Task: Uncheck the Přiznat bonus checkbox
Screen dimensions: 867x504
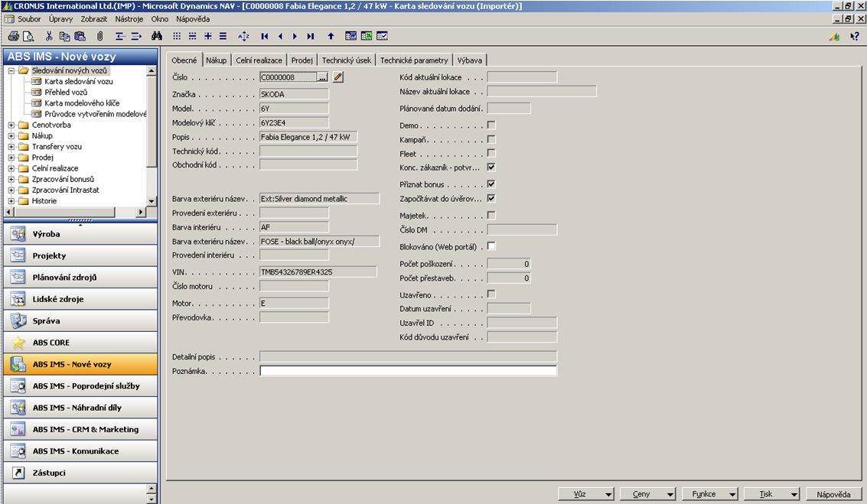Action: pyautogui.click(x=491, y=184)
